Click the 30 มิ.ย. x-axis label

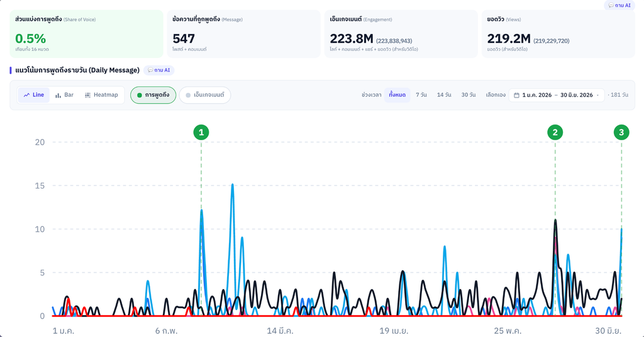click(x=609, y=331)
